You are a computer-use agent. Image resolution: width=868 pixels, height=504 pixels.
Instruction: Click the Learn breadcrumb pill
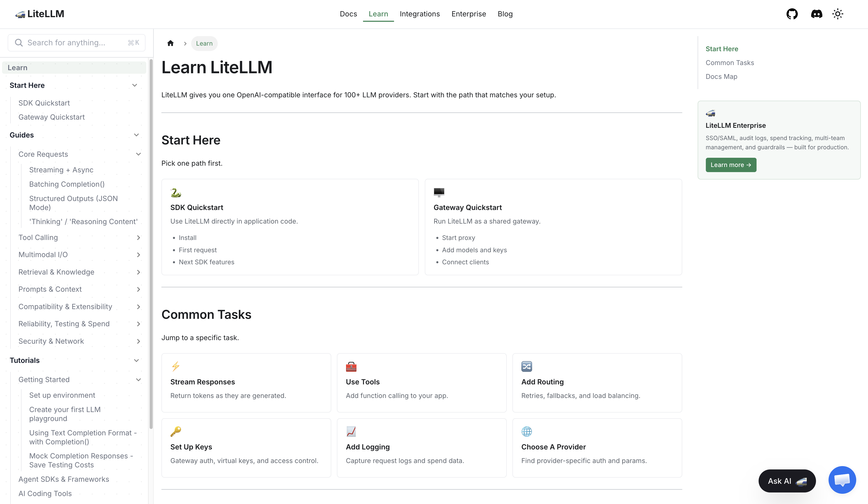[x=204, y=43]
